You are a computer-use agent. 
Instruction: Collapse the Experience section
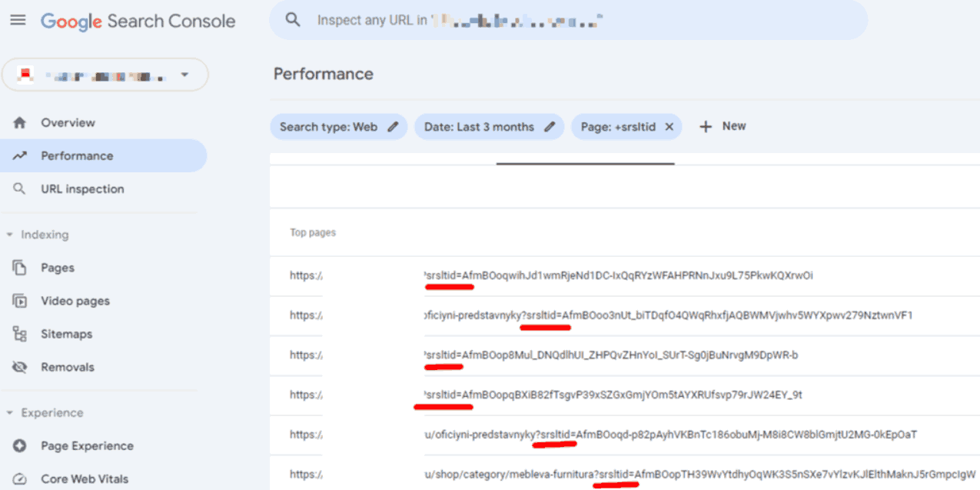pos(45,413)
